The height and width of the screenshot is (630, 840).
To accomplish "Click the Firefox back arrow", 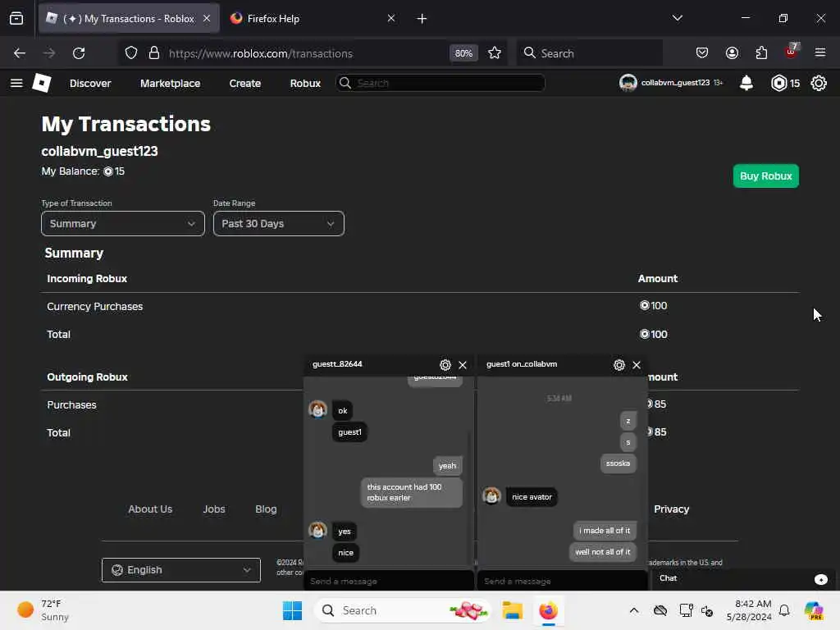I will [20, 53].
